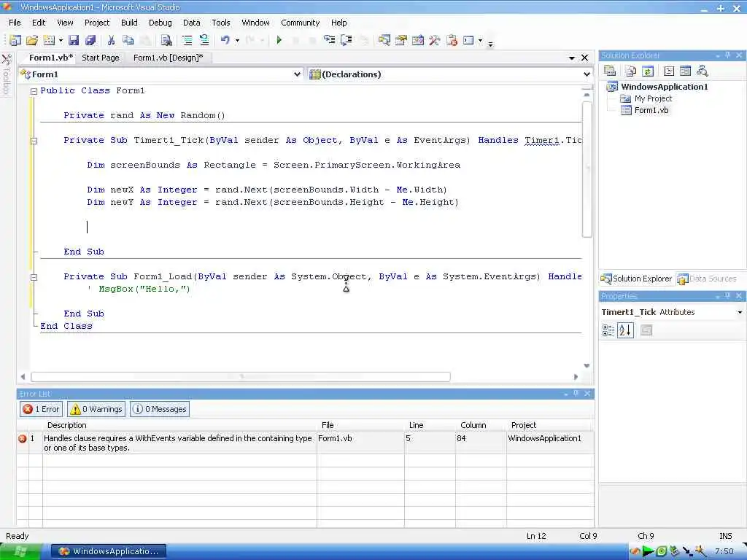Switch to the Start Page tab
Viewport: 747px width, 560px height.
tap(101, 58)
